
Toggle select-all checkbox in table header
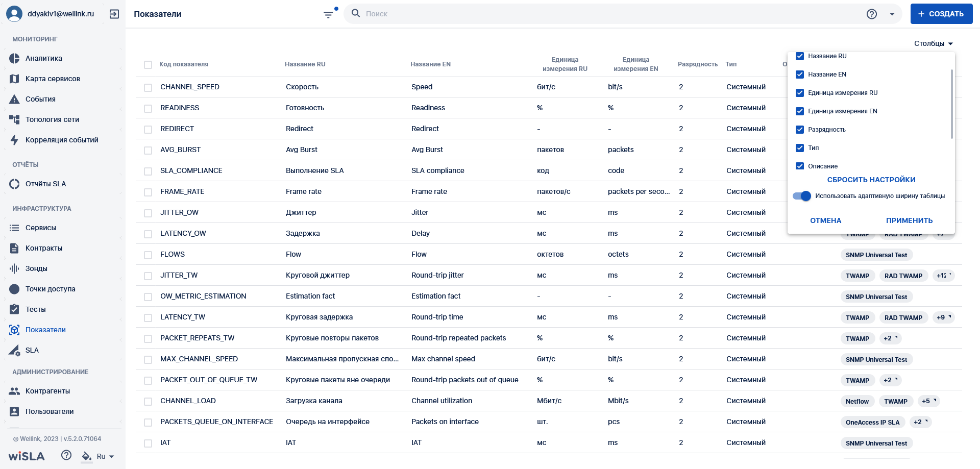[148, 65]
